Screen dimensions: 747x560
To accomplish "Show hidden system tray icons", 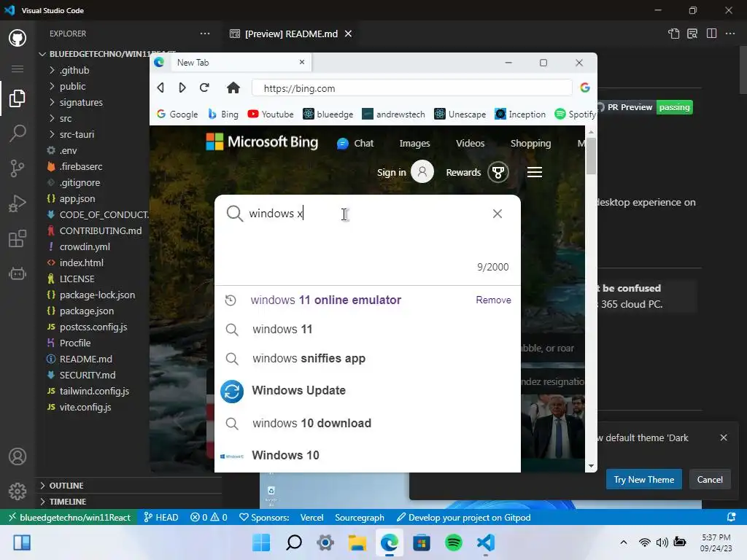I will [623, 542].
